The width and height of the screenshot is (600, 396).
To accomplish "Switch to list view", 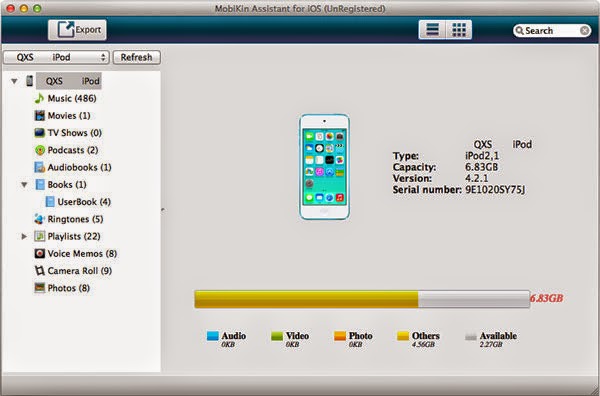I will (432, 29).
